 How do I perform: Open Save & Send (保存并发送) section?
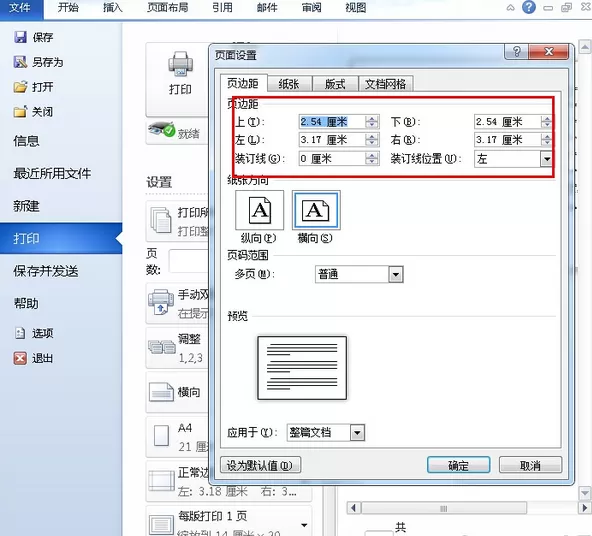tap(46, 271)
